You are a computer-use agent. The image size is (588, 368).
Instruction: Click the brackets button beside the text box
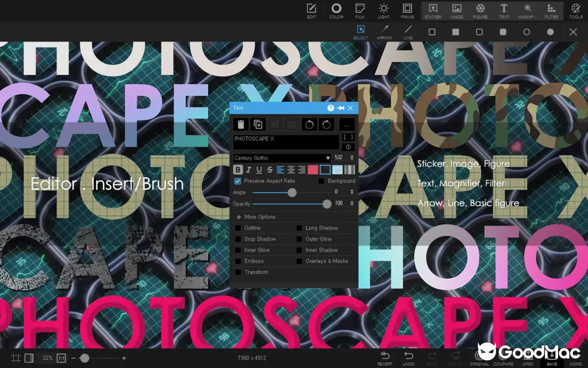[348, 138]
